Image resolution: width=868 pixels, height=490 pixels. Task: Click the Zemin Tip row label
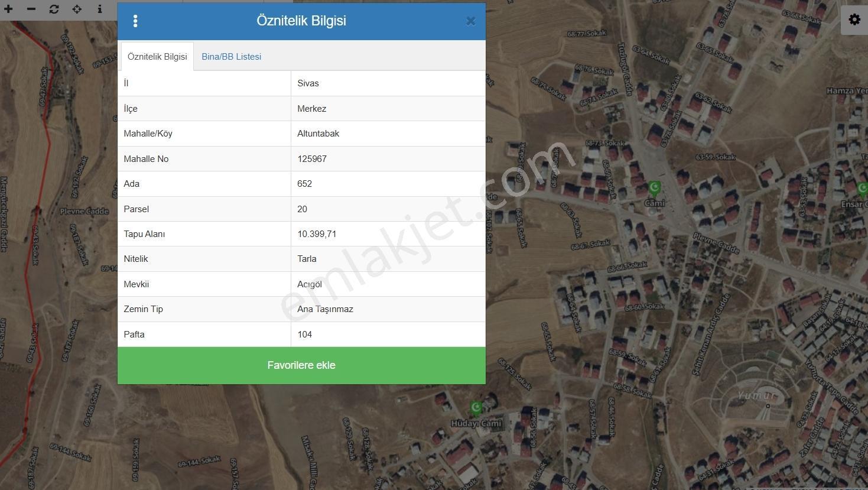[144, 309]
